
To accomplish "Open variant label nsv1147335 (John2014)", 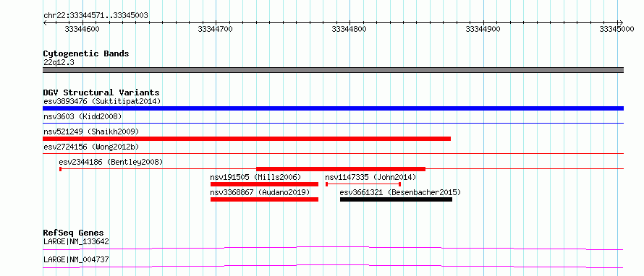I will pos(370,177).
